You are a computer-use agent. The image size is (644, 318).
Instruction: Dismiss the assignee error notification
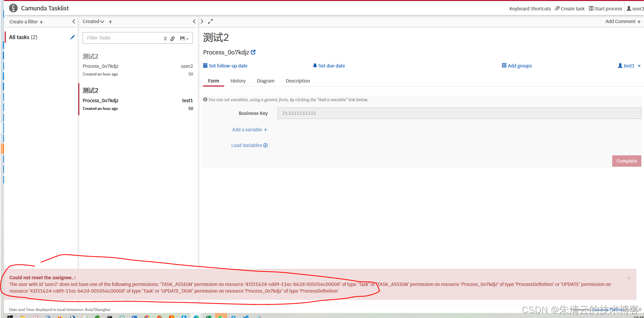(629, 278)
